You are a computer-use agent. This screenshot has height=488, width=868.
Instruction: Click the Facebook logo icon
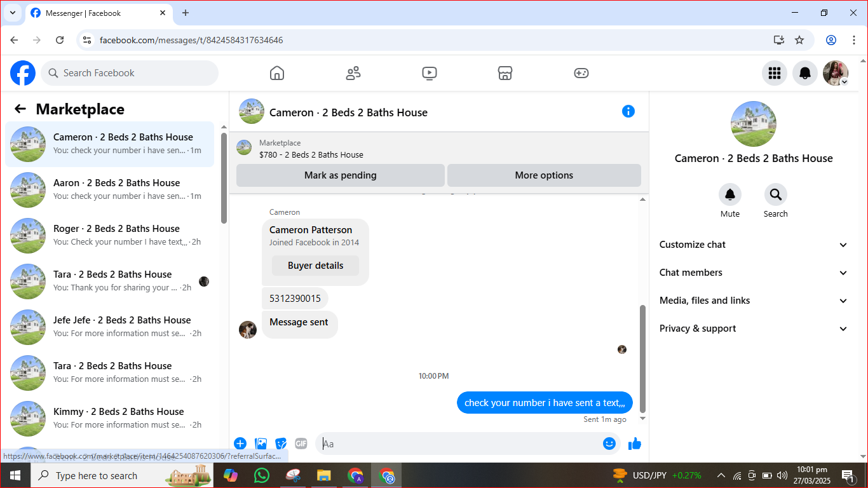[x=23, y=73]
